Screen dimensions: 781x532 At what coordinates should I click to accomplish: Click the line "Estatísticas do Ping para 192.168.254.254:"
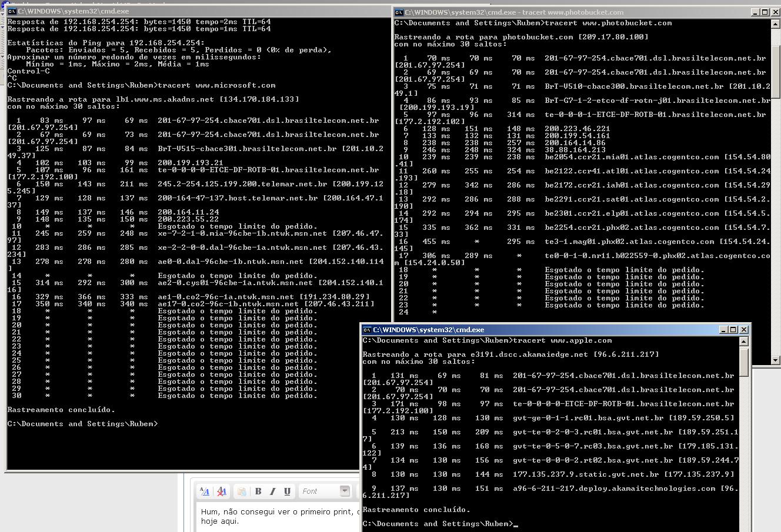(x=106, y=43)
